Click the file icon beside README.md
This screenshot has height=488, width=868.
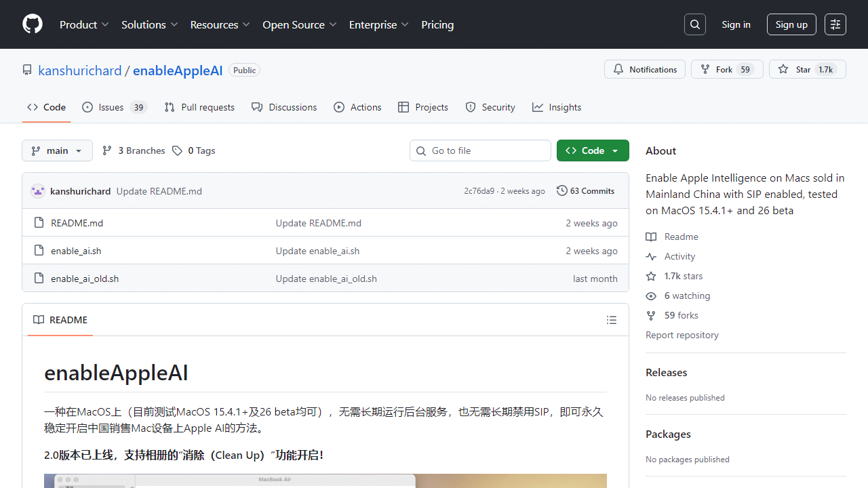pos(39,222)
